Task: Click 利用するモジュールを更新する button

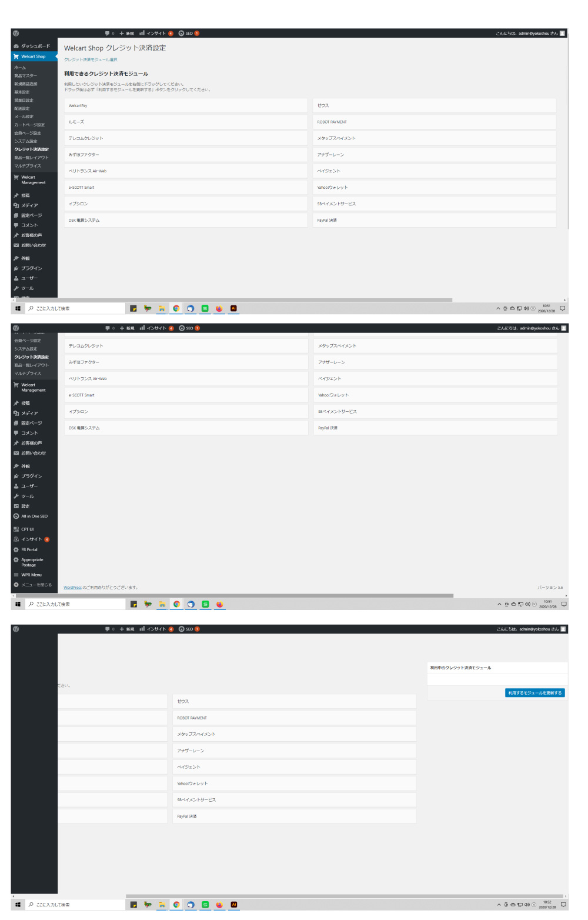Action: [535, 693]
